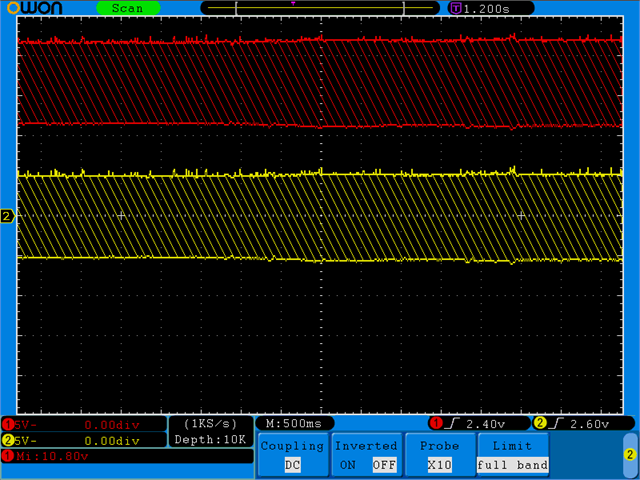This screenshot has width=640, height=480.
Task: Set Inverted to ON
Action: click(x=346, y=465)
